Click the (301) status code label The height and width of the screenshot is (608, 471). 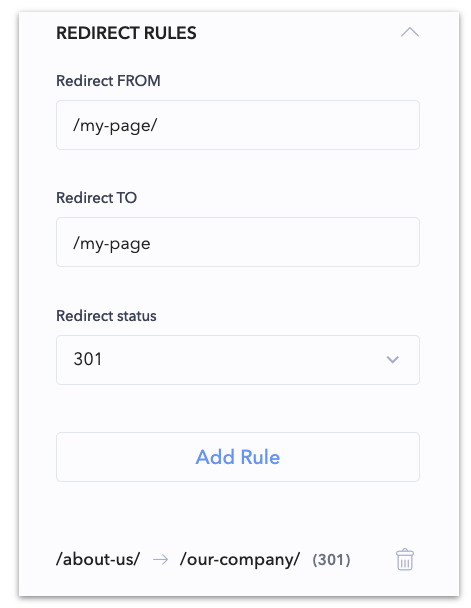(331, 560)
